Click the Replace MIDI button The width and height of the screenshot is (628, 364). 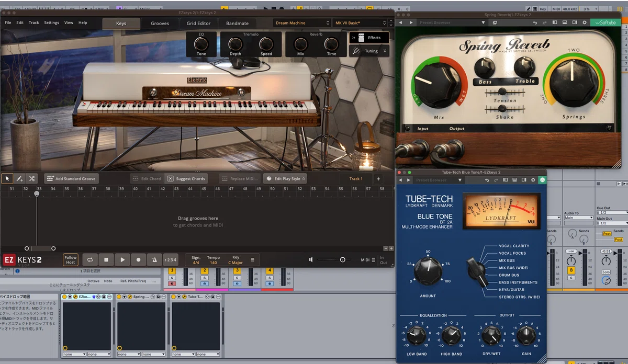tap(240, 179)
